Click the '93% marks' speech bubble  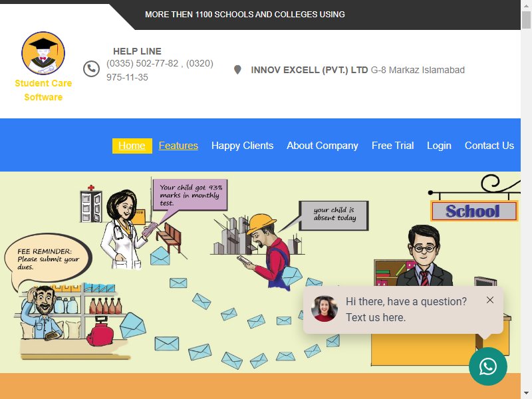click(x=190, y=195)
